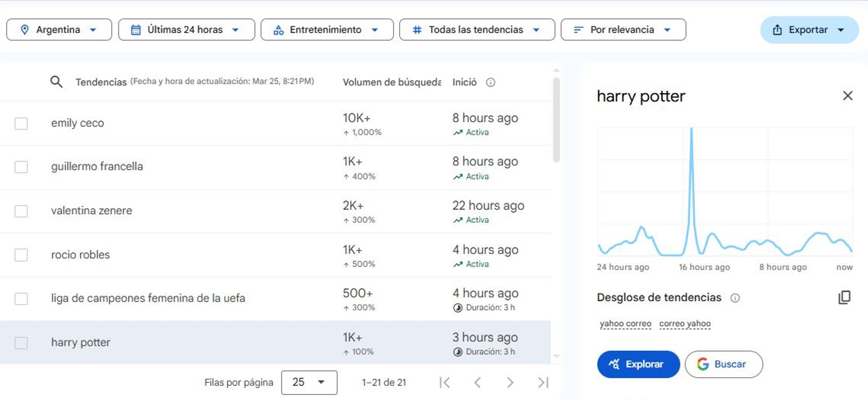Open the Todas las tendencias filter
Viewport: 868px width, 400px height.
(x=477, y=30)
